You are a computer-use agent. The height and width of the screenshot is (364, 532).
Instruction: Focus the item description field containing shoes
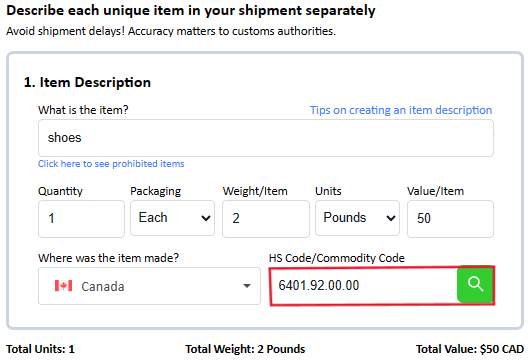pos(266,138)
